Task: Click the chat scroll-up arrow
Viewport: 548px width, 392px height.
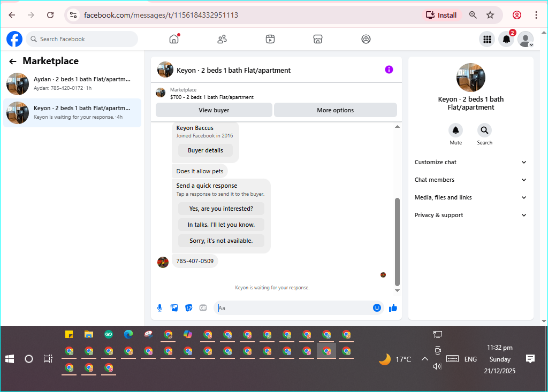Action: point(397,126)
